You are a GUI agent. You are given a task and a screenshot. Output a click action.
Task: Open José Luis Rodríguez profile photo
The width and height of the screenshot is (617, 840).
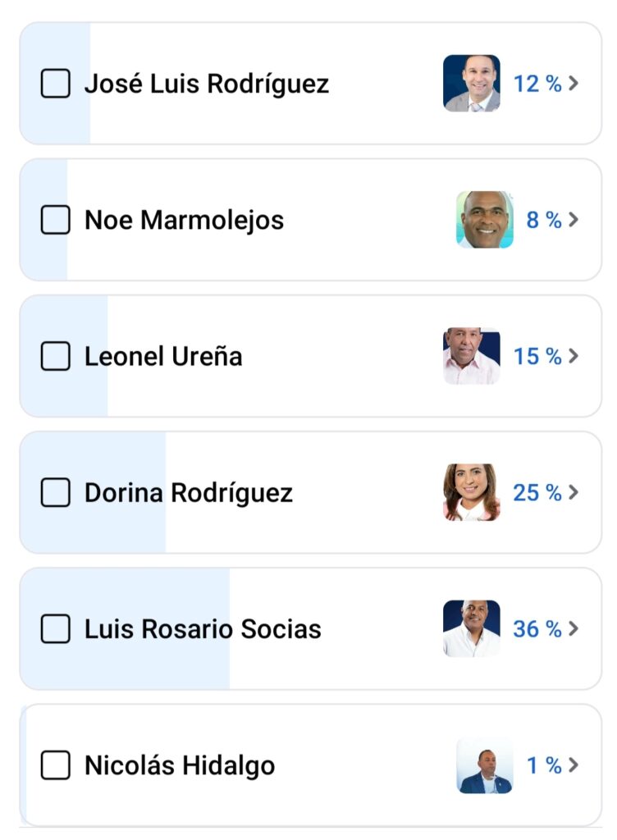coord(471,84)
